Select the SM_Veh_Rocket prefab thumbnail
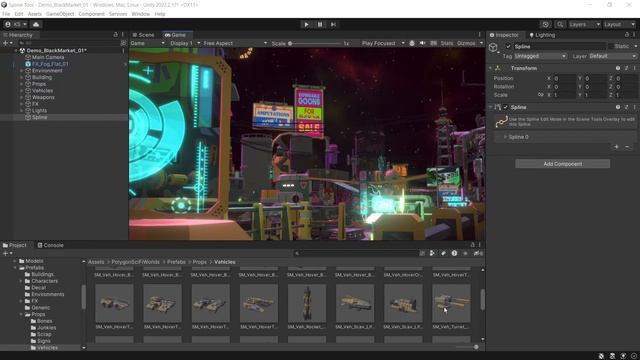Screen dimensions: 640x360 (307, 304)
